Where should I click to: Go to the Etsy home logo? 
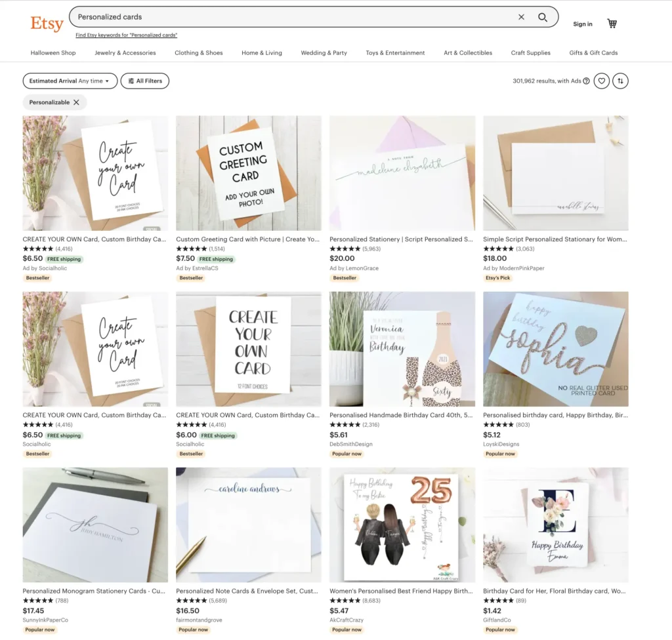click(47, 24)
